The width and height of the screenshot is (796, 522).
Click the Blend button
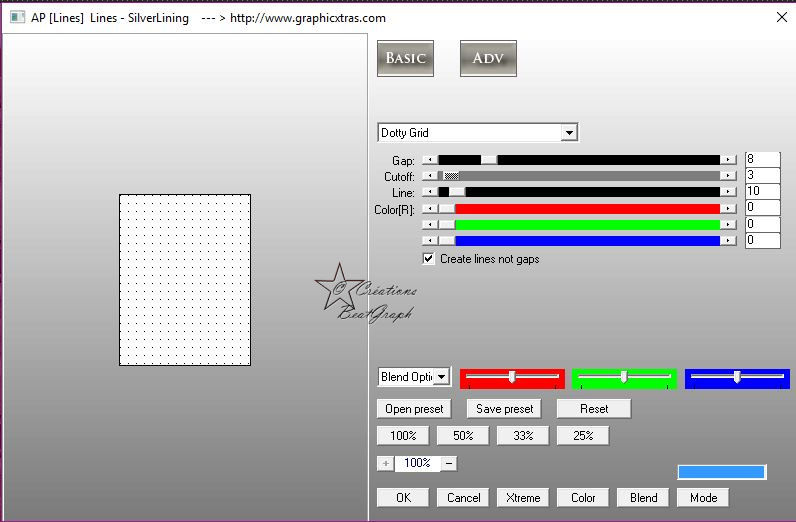[643, 498]
